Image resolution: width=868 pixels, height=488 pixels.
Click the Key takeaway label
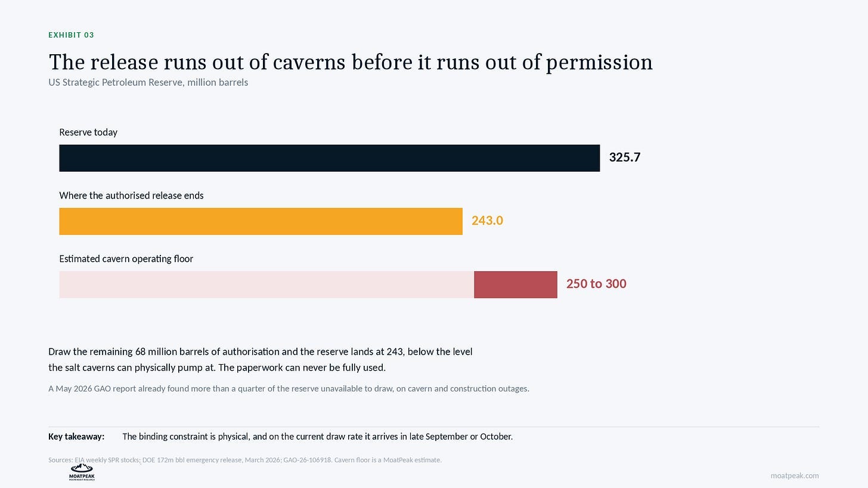point(76,436)
